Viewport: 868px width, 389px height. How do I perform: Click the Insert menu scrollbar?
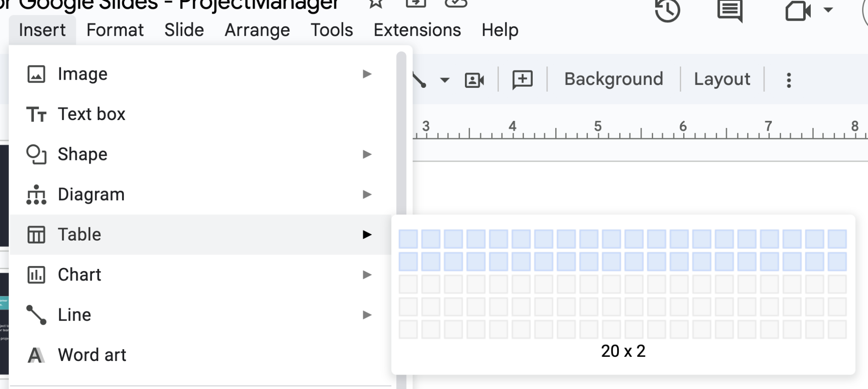[400, 127]
